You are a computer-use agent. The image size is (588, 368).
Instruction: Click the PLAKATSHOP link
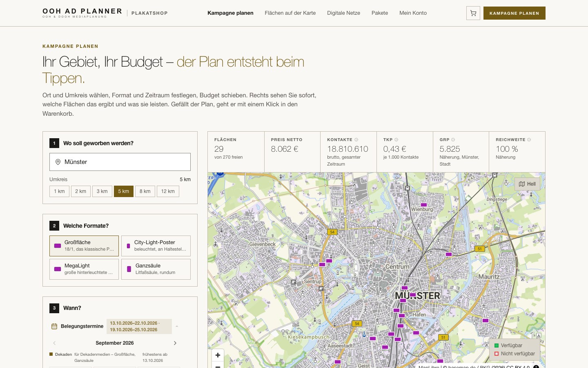149,13
